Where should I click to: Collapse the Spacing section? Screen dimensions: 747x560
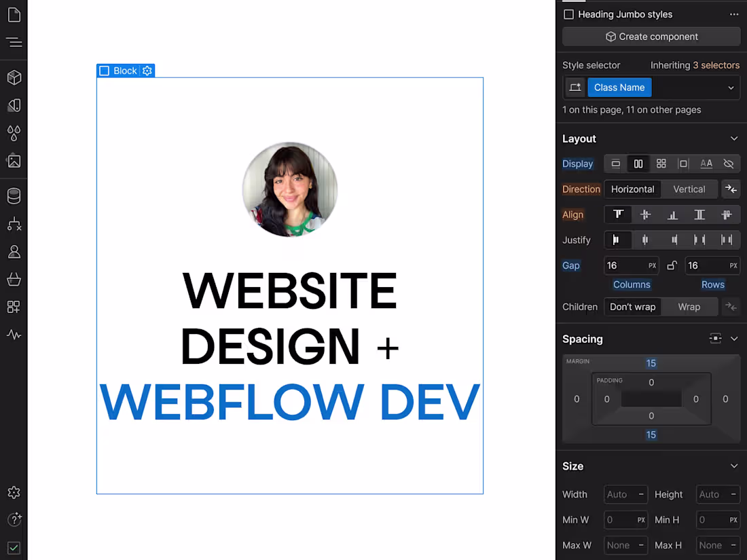coord(733,339)
